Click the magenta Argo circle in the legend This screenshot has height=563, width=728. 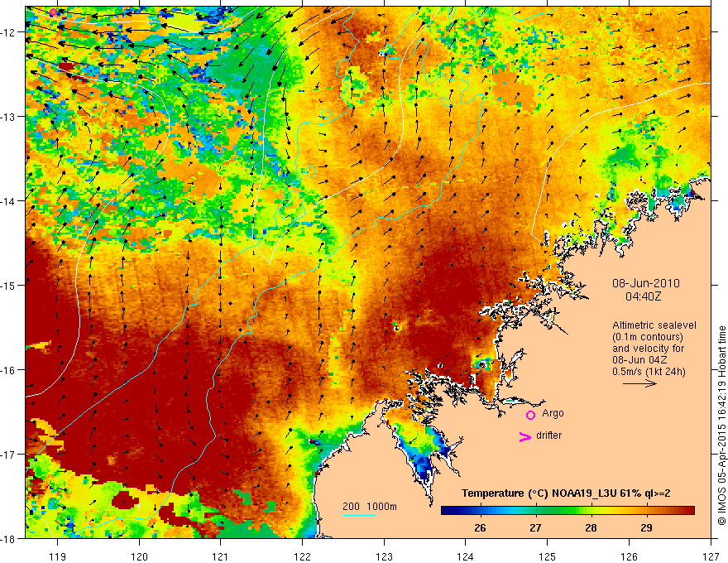pyautogui.click(x=530, y=415)
